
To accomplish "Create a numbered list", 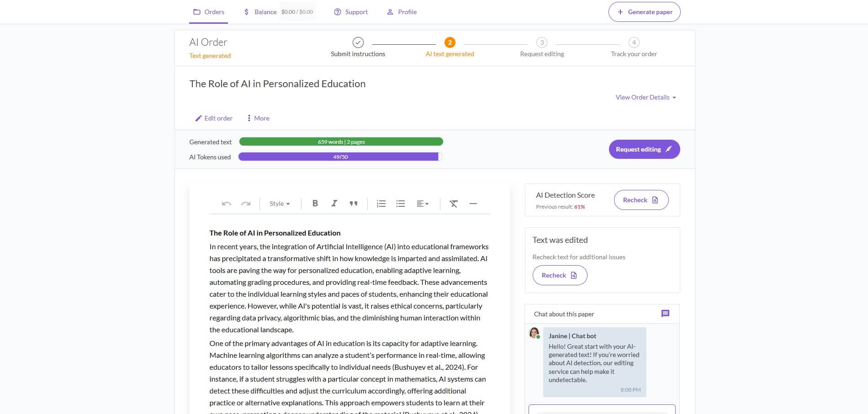I will [381, 204].
